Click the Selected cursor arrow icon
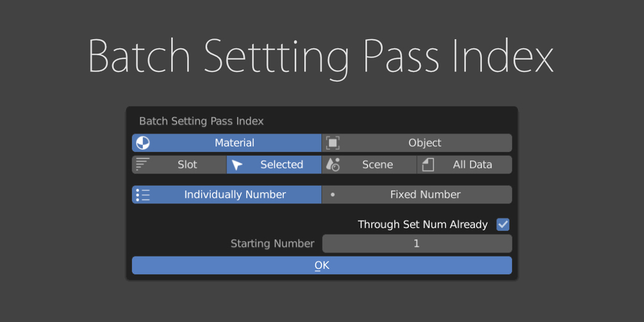Screen dimensions: 644x322 click(237, 165)
